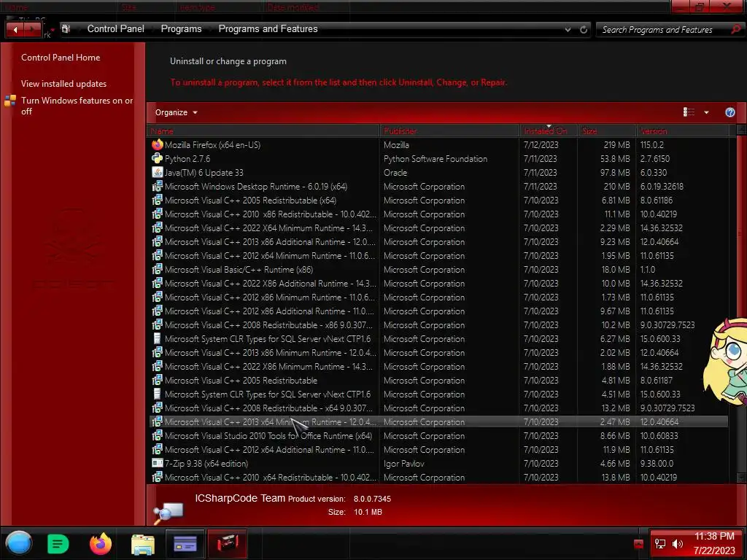Click the Python Software Foundation publisher cell
This screenshot has width=747, height=560.
[436, 158]
